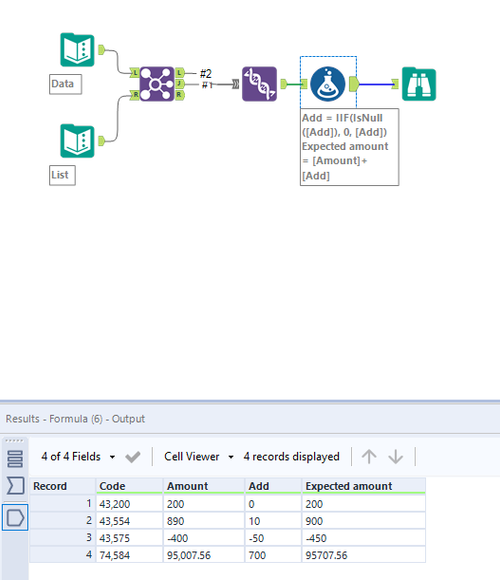Select Code cell 43,200
Image resolution: width=500 pixels, height=580 pixels.
(129, 504)
